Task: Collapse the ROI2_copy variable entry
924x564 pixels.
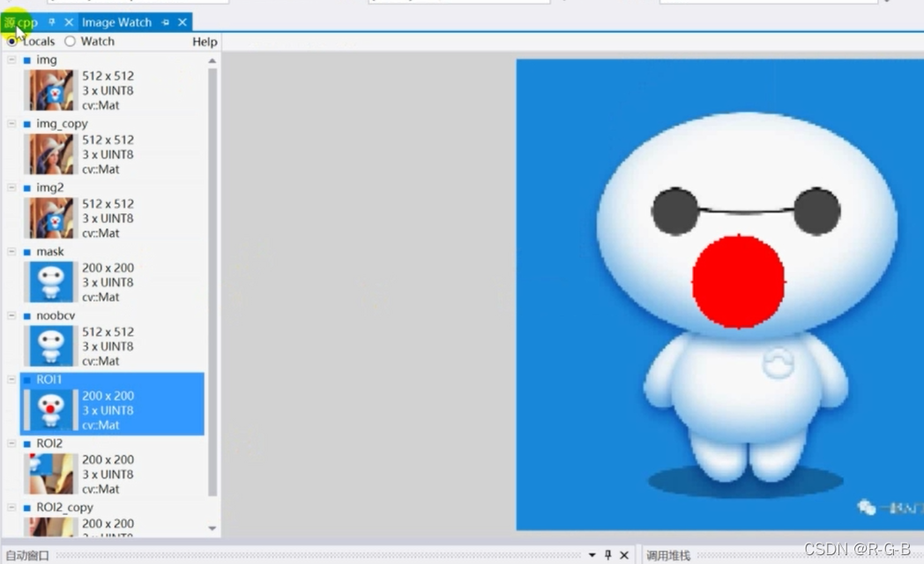Action: 11,507
